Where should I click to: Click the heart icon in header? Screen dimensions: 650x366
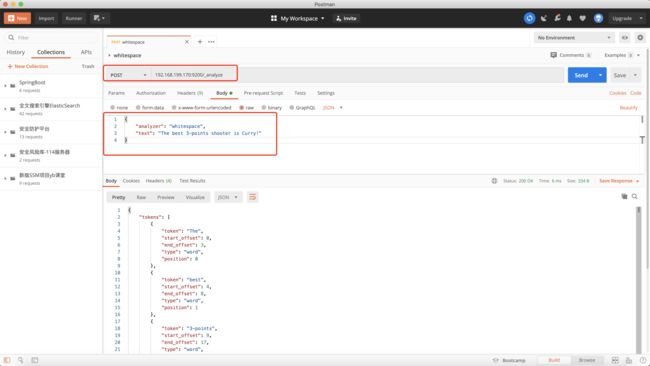tap(582, 18)
